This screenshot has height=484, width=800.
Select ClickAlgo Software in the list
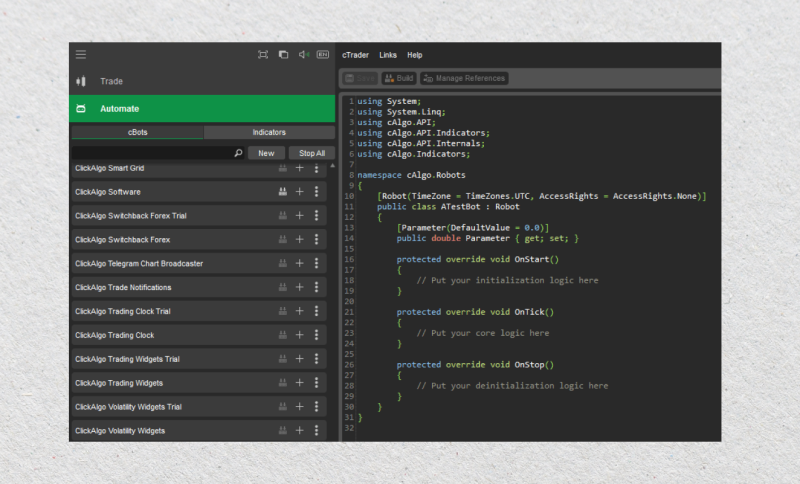199,192
